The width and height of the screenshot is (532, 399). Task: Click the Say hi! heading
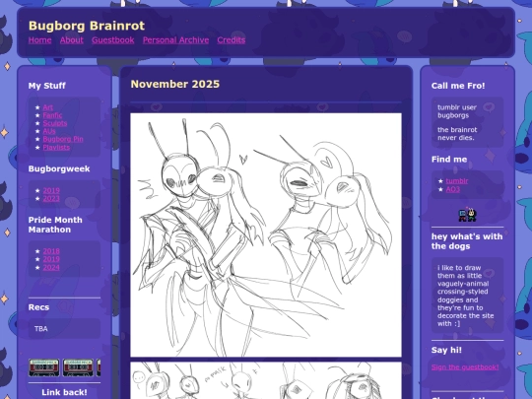pyautogui.click(x=446, y=350)
